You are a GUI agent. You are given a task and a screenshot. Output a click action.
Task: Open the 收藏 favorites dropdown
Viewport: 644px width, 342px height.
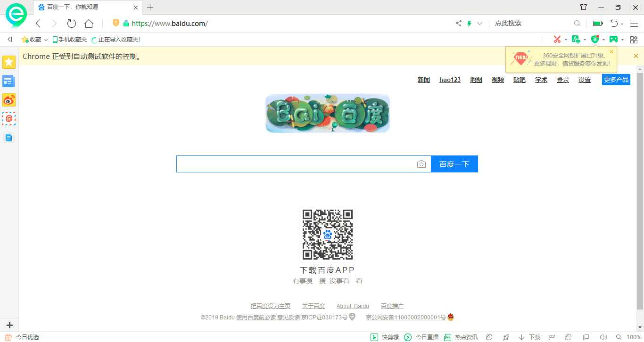click(35, 40)
